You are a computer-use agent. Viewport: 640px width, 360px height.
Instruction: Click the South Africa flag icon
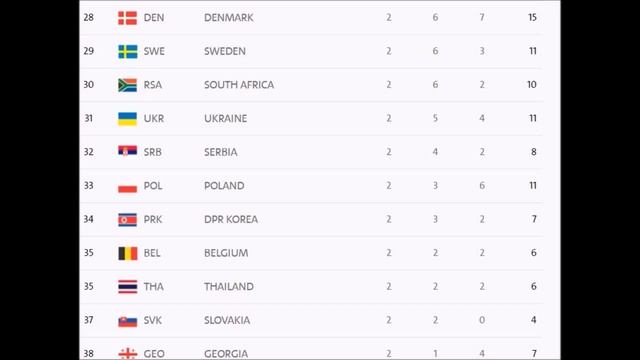tap(127, 85)
